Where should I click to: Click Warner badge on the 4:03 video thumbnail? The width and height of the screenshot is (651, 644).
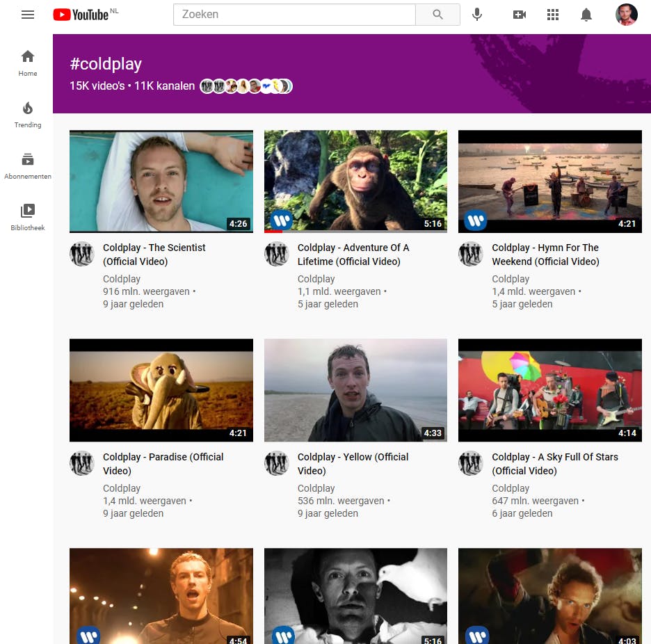[x=477, y=635]
